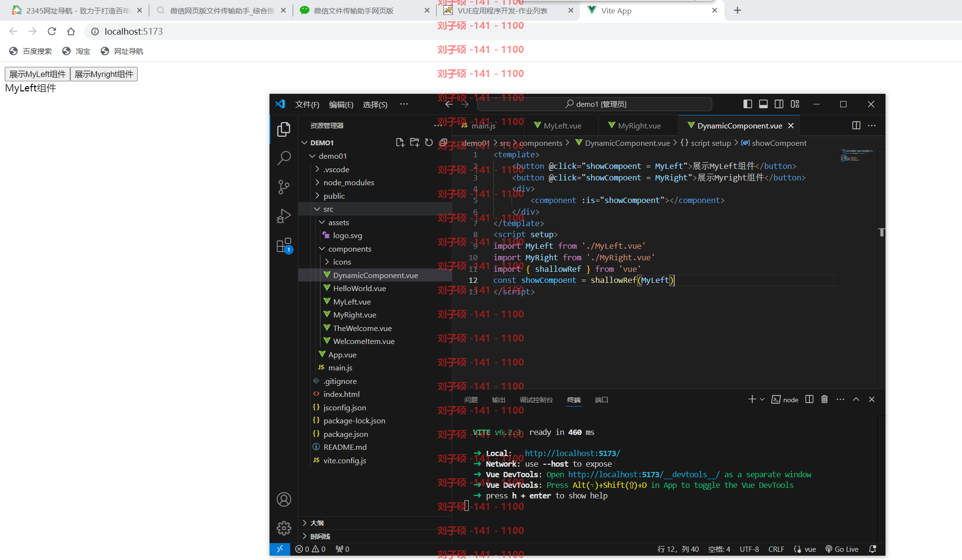Click the code minimap in editor

[x=857, y=155]
